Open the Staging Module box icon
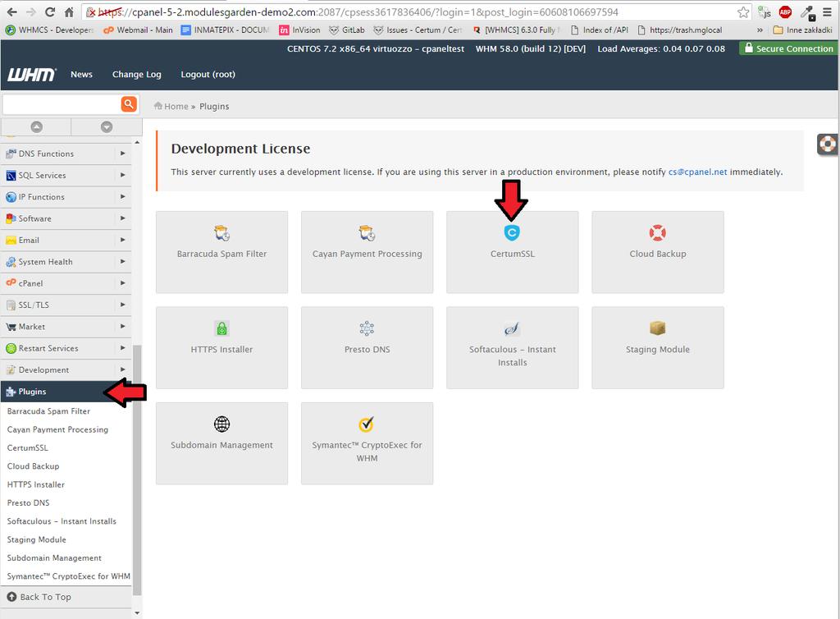This screenshot has height=619, width=840. coord(657,328)
